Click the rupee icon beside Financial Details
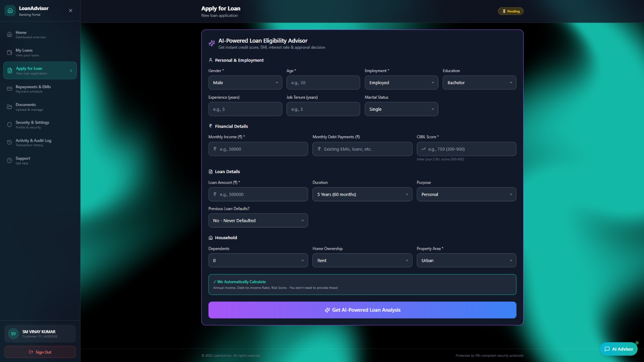The image size is (644, 362). point(211,126)
